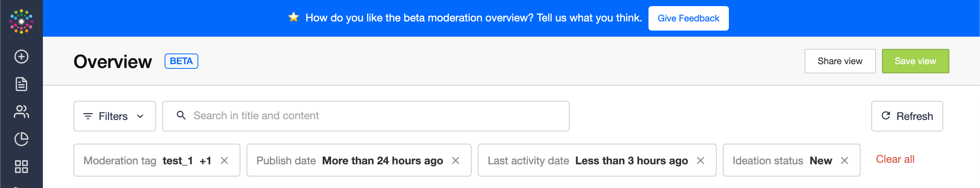Remove the Moderation tag filter chip
The height and width of the screenshot is (188, 980).
(x=224, y=160)
